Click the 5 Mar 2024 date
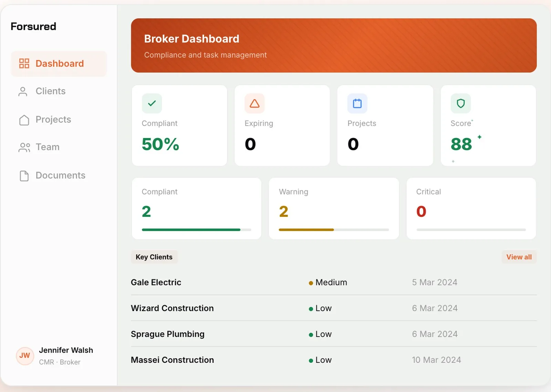The image size is (551, 392). 435,282
